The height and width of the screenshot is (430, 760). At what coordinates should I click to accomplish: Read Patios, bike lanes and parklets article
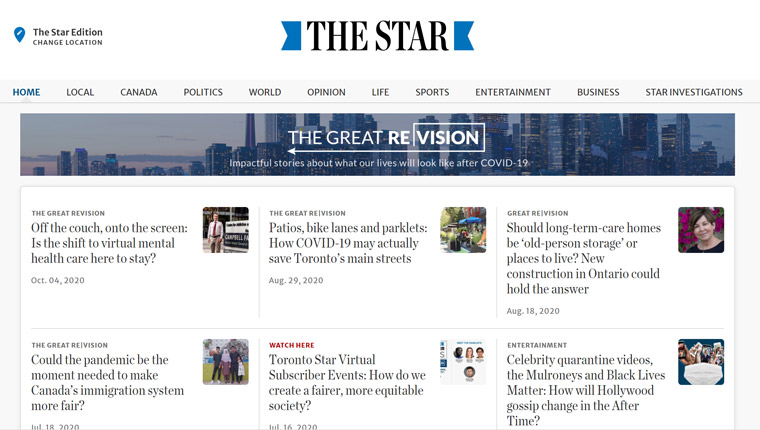click(x=348, y=243)
